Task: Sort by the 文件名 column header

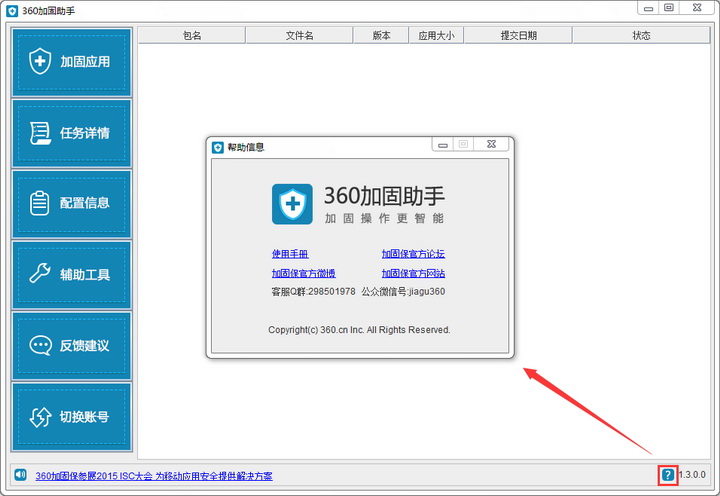Action: point(299,35)
